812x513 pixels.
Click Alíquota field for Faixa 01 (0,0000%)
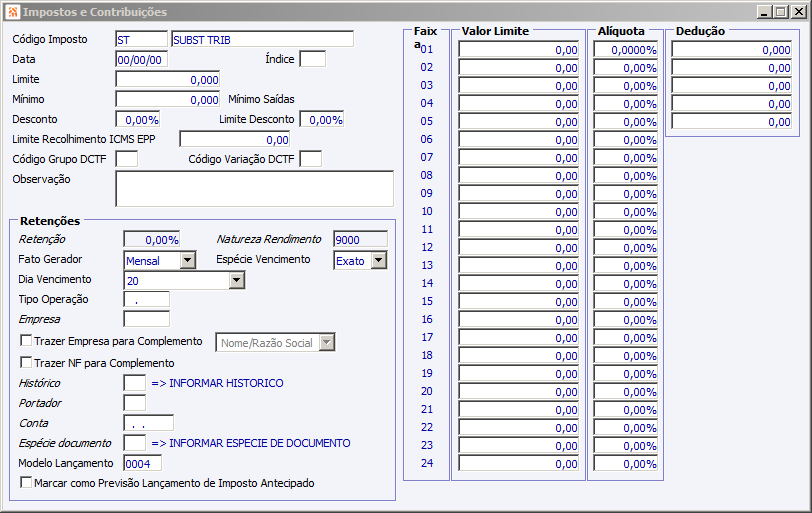pos(626,49)
